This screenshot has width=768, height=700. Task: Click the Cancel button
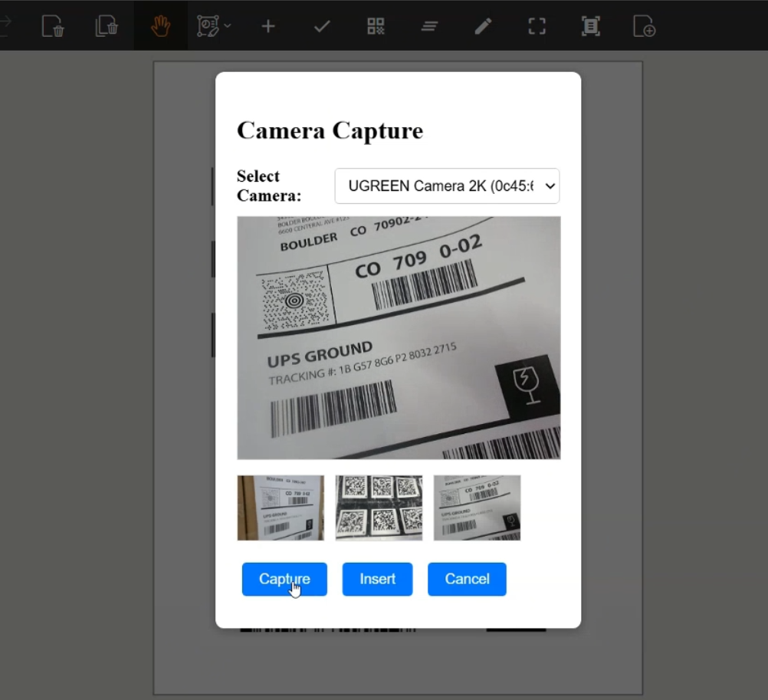467,579
